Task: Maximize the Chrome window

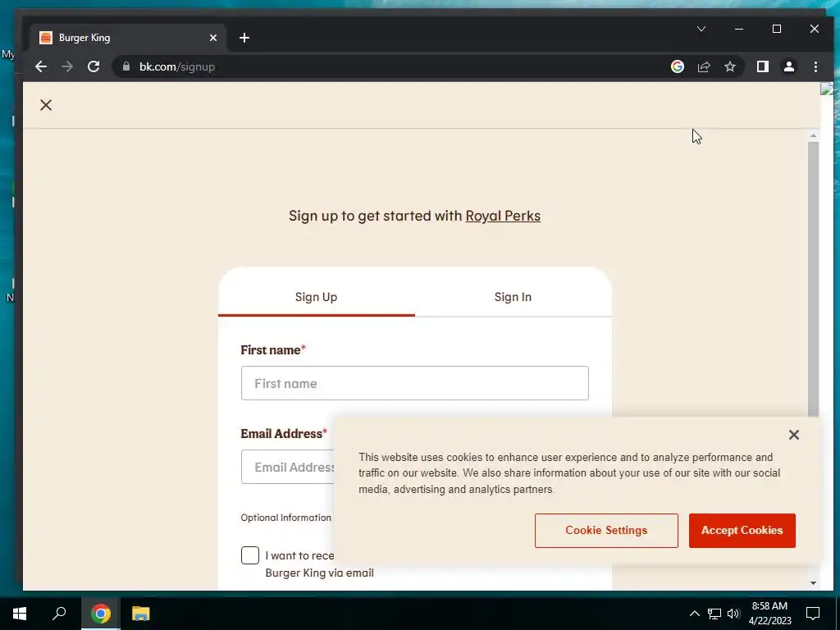Action: (777, 29)
